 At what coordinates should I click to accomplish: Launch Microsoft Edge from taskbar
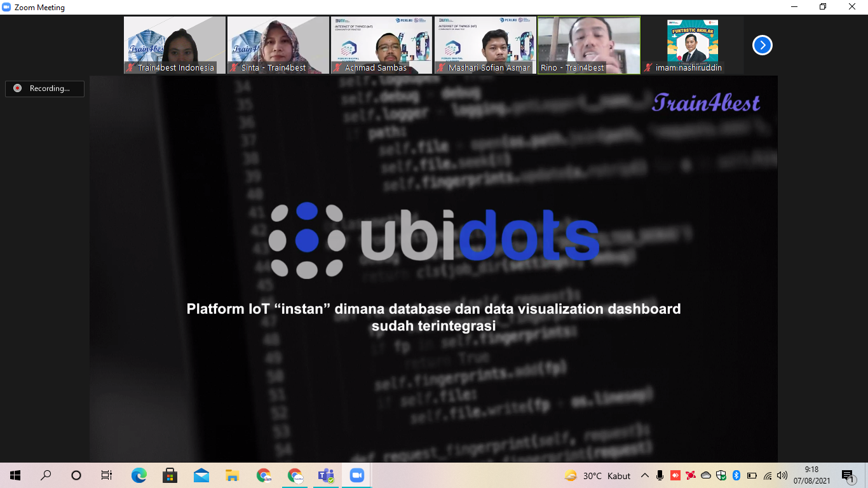coord(139,475)
